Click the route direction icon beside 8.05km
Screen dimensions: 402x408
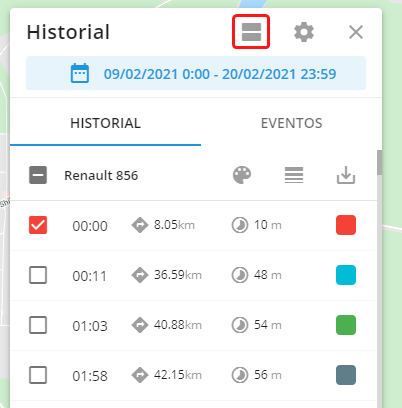140,225
